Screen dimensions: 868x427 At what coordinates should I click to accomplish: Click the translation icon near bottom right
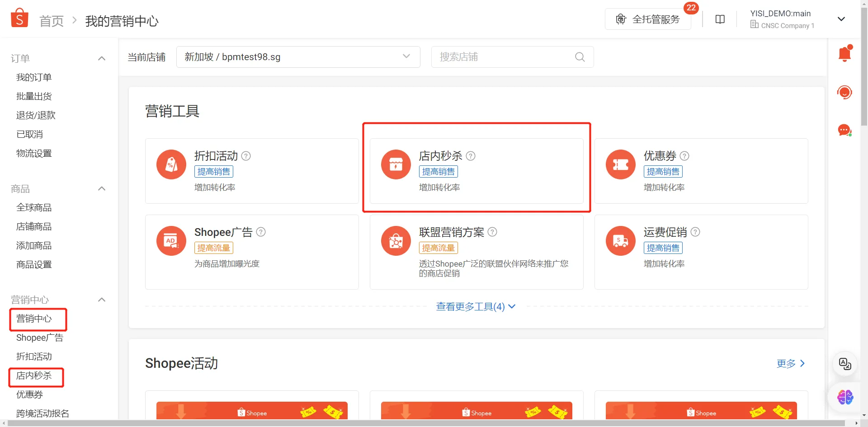pyautogui.click(x=844, y=364)
